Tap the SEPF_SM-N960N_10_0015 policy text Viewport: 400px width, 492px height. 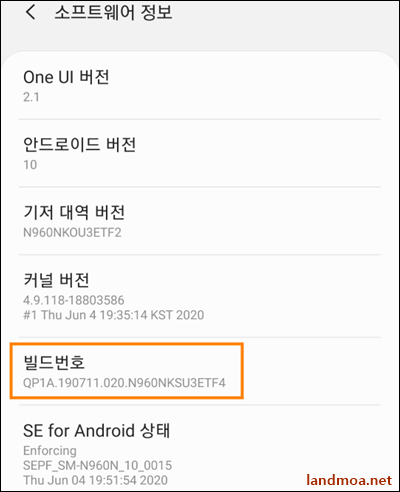(98, 465)
